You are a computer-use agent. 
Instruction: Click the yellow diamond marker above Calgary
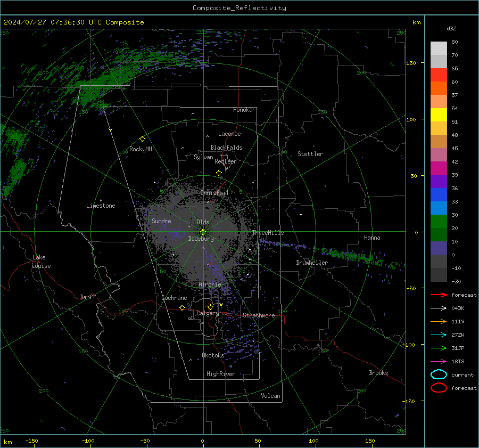click(210, 307)
